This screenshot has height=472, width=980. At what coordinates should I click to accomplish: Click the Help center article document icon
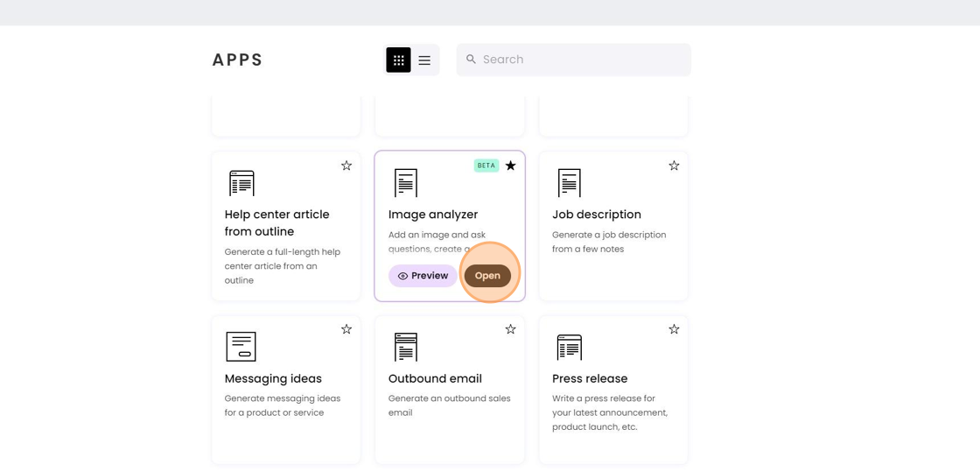(x=241, y=183)
